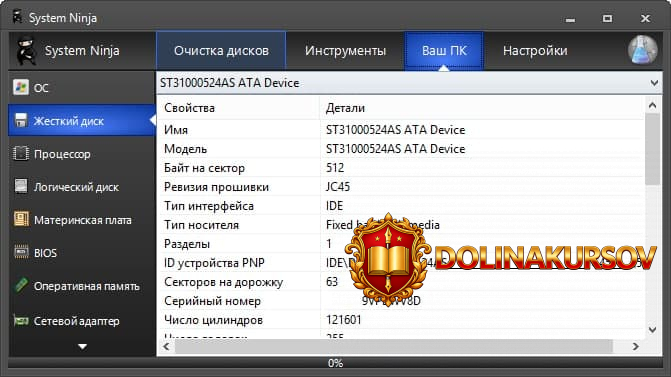Select the Тип интерфейса row
This screenshot has width=671, height=377.
(401, 206)
